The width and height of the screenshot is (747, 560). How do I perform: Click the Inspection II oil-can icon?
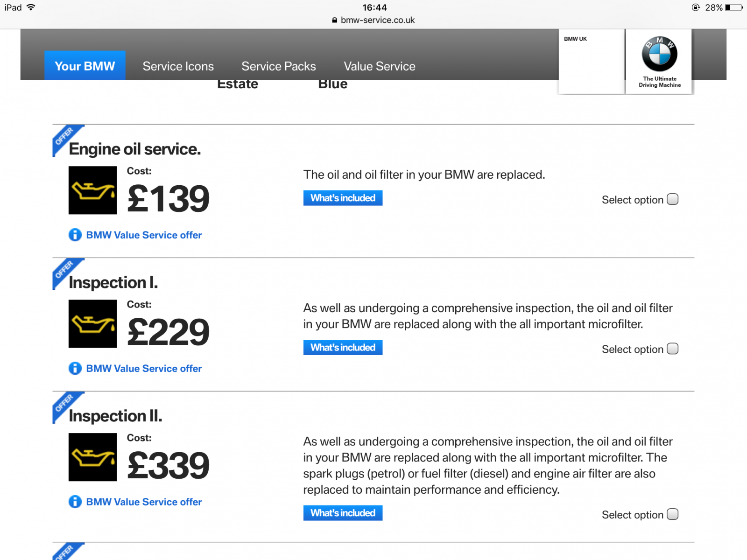click(x=92, y=457)
